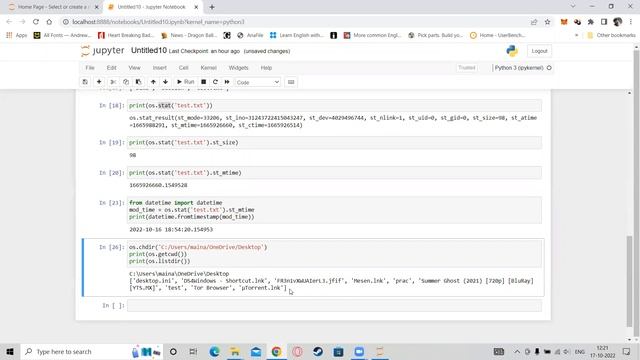The image size is (640, 360).
Task: Open the Apps bookmarks shortcut
Action: pyautogui.click(x=17, y=36)
